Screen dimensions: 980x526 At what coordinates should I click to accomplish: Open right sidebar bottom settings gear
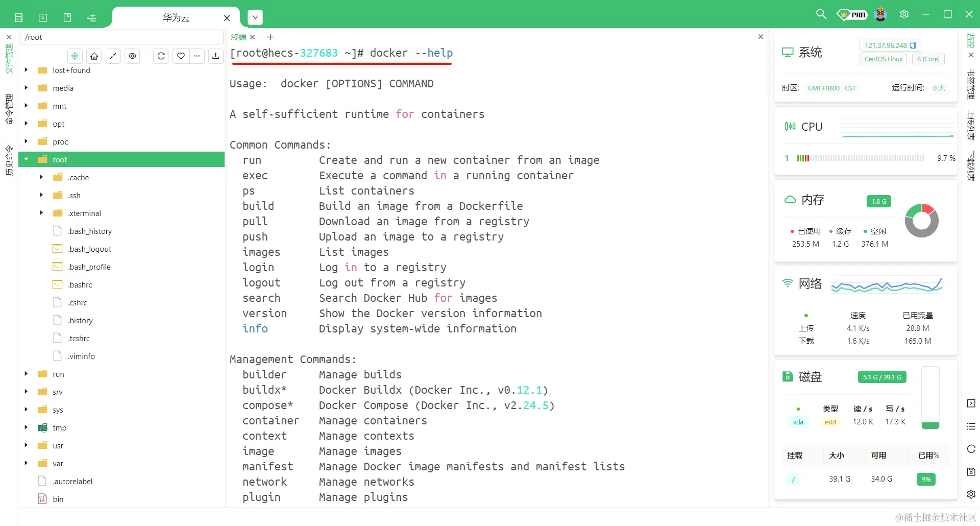pos(971,494)
